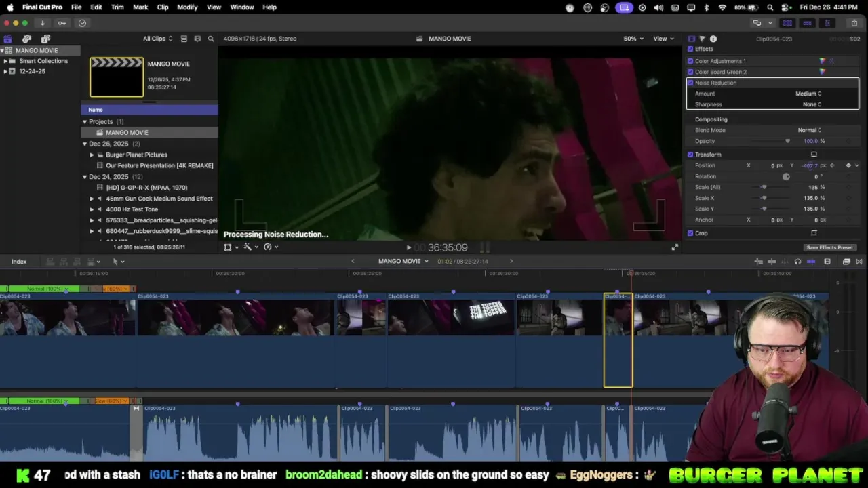Toggle browser panel layout button

click(x=787, y=23)
